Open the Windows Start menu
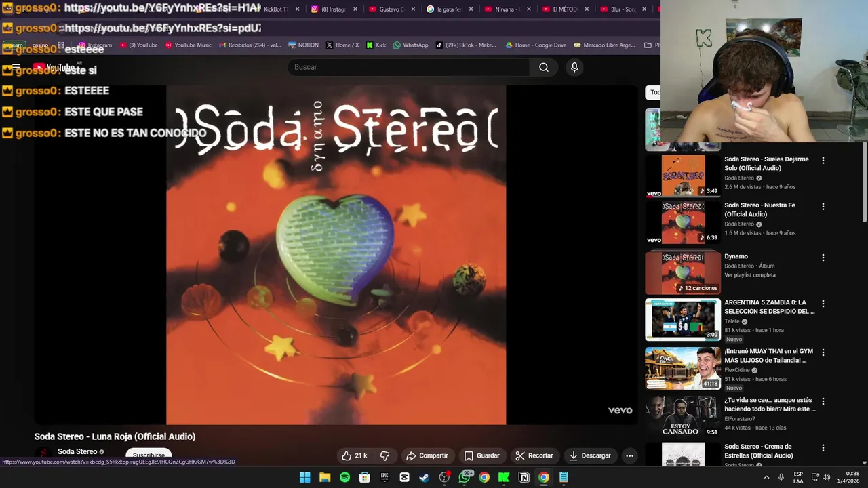Image resolution: width=868 pixels, height=488 pixels. click(x=305, y=477)
